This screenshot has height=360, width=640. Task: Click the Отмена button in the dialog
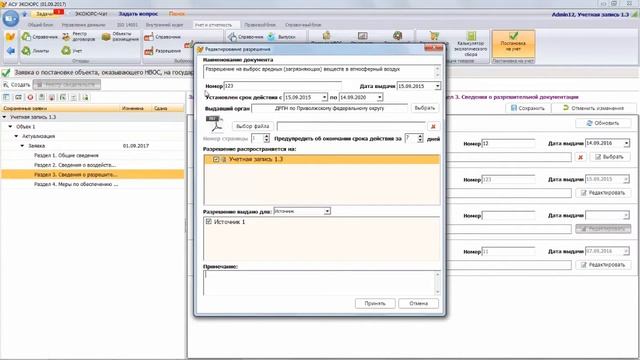coord(418,303)
